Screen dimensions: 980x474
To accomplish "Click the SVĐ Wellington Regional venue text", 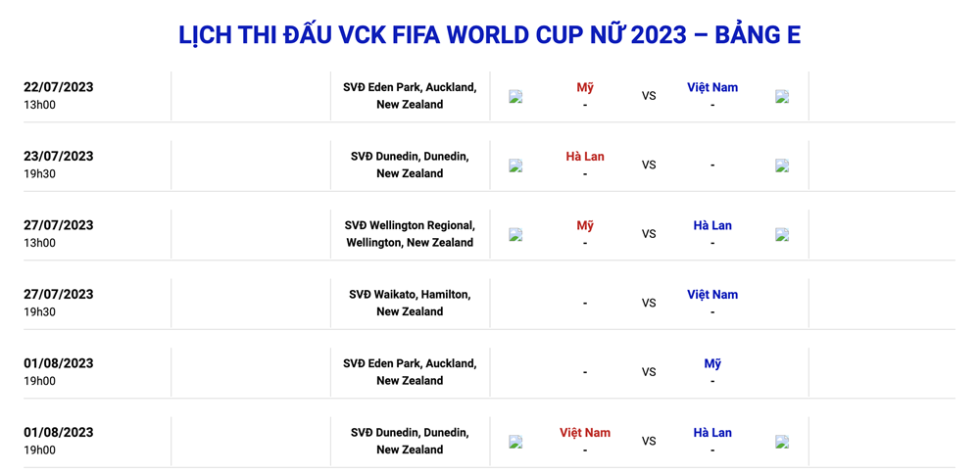I will (x=410, y=225).
